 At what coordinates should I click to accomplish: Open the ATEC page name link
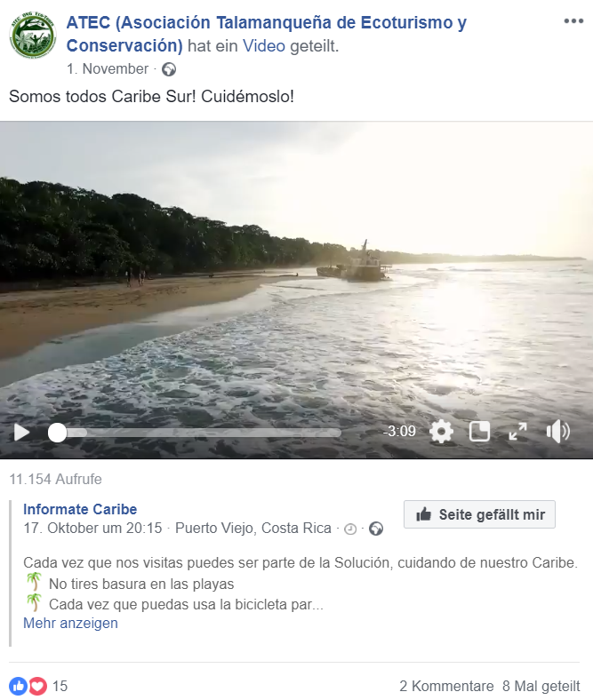(x=267, y=34)
